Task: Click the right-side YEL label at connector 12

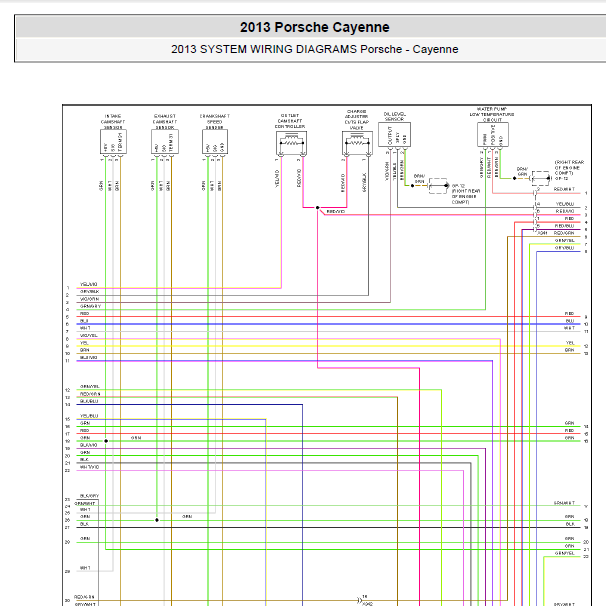Action: point(570,343)
